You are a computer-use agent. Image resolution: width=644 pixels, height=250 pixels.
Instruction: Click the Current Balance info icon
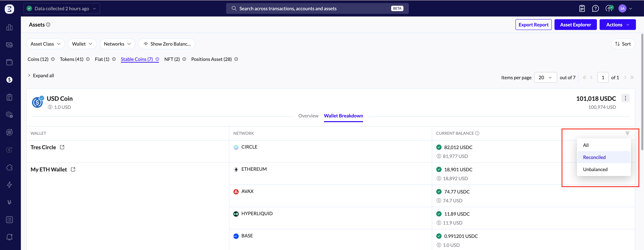477,133
